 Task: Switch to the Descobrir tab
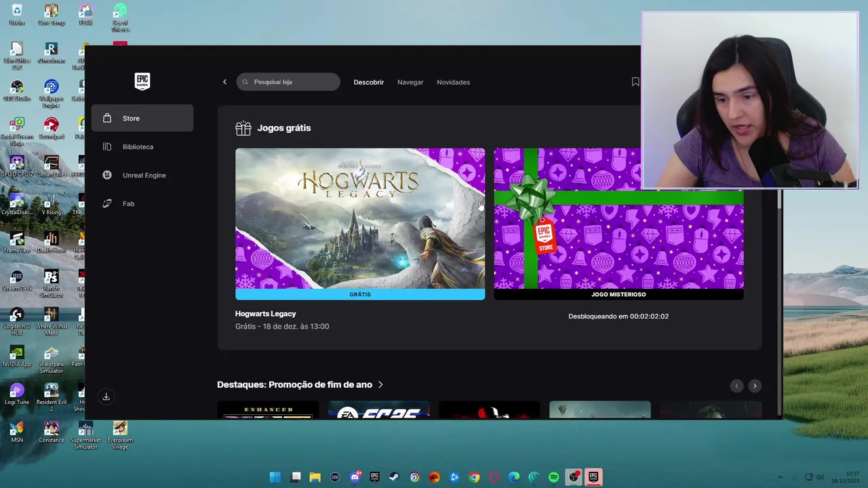369,82
